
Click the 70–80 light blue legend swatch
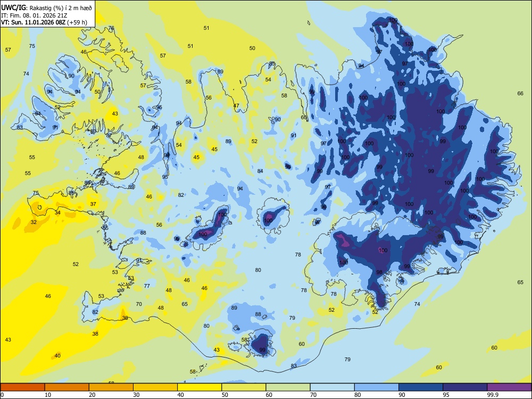[332, 387]
